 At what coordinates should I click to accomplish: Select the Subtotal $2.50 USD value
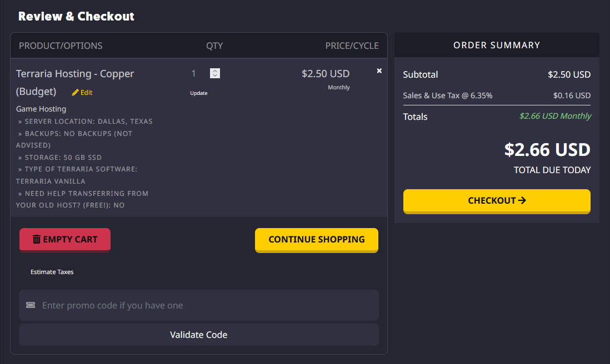coord(569,74)
